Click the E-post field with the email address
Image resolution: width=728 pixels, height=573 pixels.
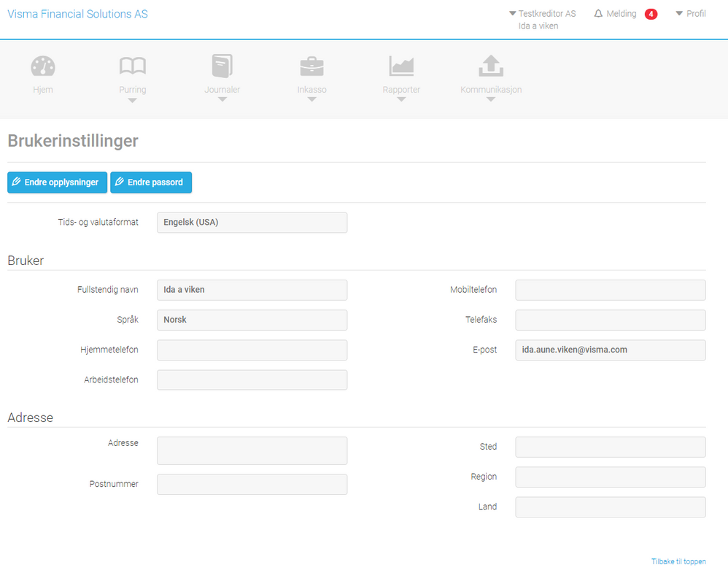[x=611, y=350]
